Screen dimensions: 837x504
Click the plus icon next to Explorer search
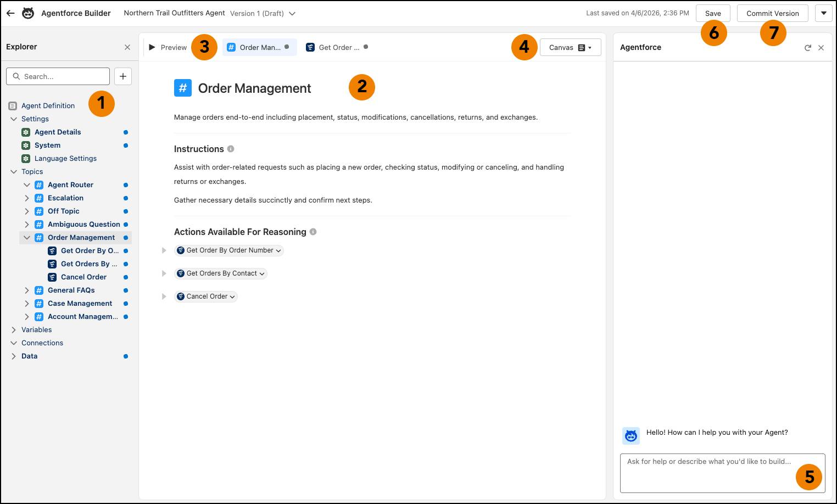pos(123,76)
